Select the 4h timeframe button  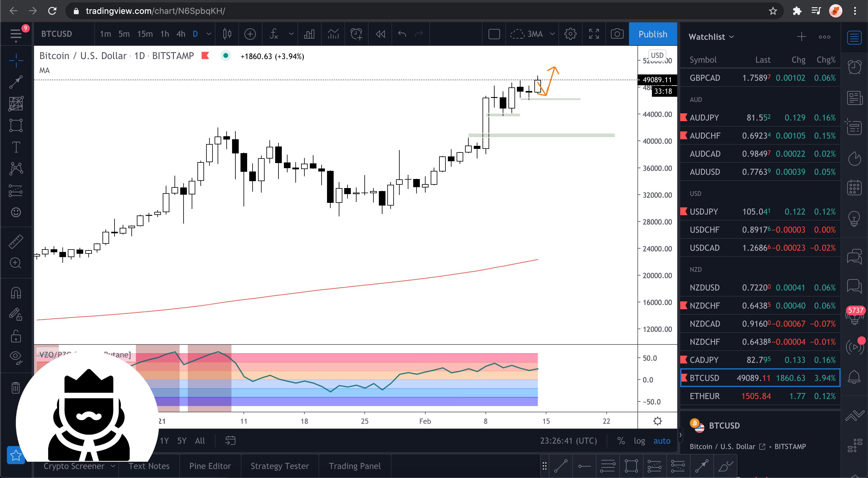[181, 34]
